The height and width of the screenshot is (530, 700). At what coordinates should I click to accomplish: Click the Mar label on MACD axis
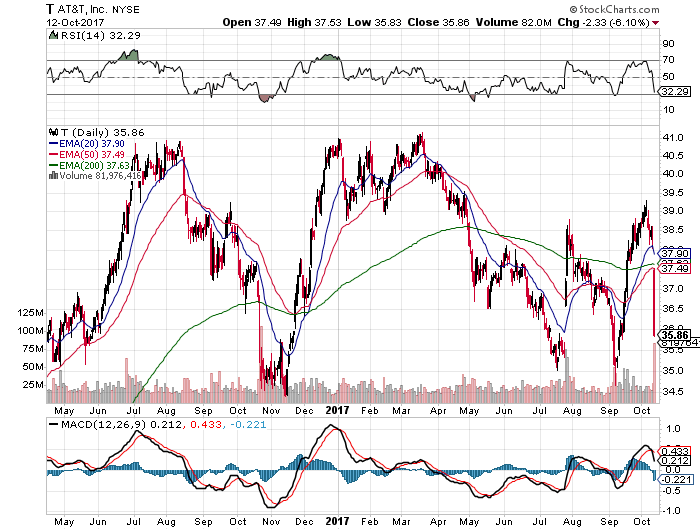(x=401, y=522)
